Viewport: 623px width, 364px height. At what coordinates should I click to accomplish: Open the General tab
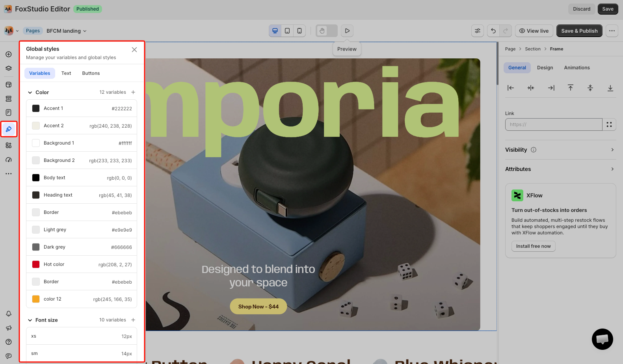pos(517,68)
